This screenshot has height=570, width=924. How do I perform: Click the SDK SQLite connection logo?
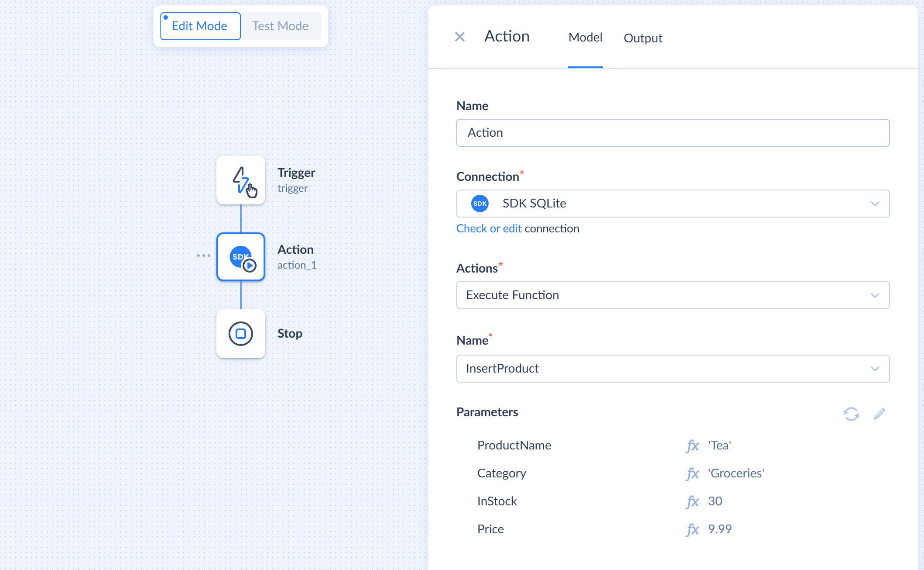480,204
